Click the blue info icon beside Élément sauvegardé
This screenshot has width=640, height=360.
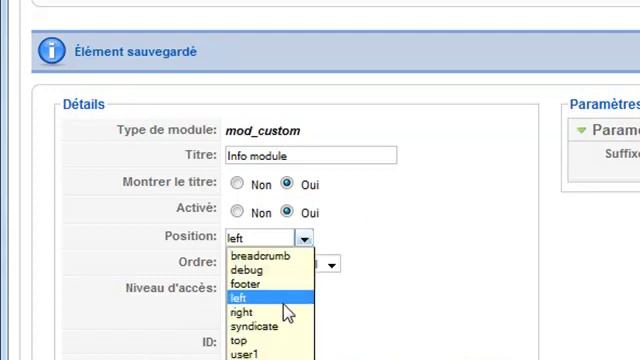(x=52, y=51)
